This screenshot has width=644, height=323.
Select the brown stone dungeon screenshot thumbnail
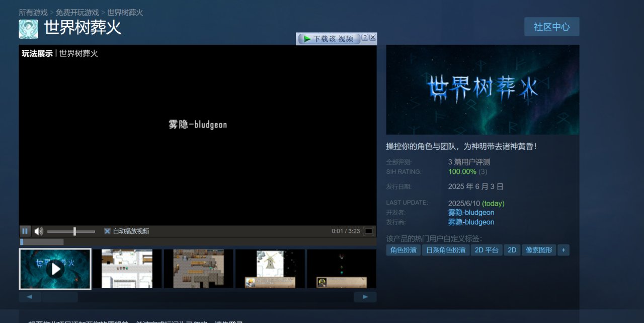coord(198,269)
